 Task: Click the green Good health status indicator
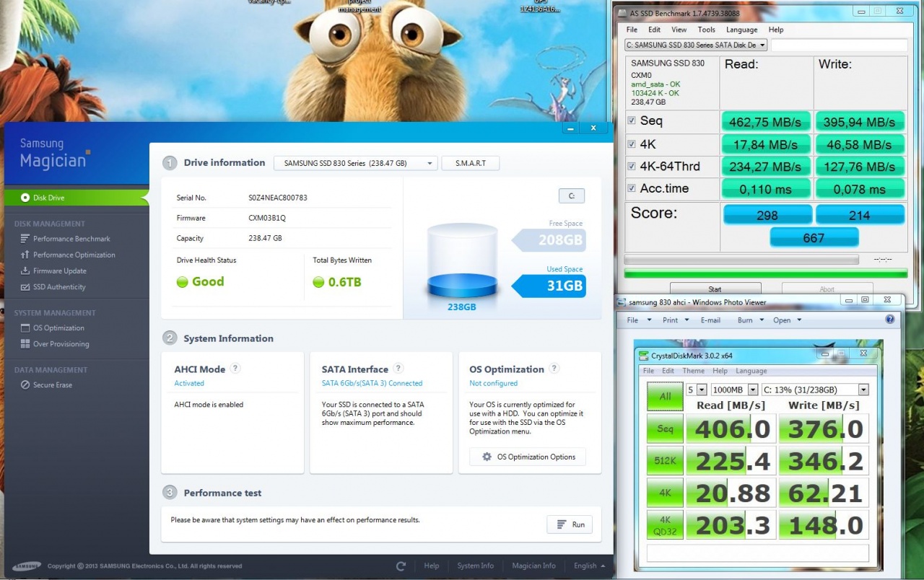[183, 282]
